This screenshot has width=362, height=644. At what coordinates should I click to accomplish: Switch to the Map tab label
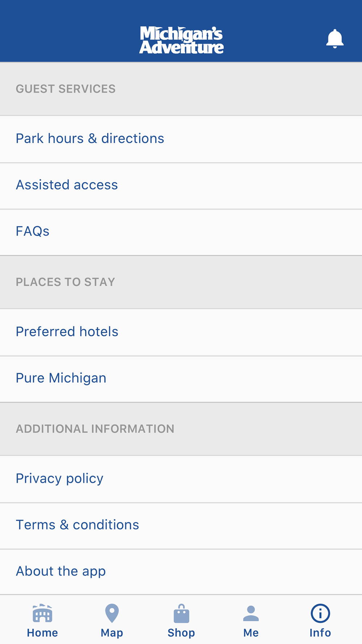pyautogui.click(x=112, y=633)
